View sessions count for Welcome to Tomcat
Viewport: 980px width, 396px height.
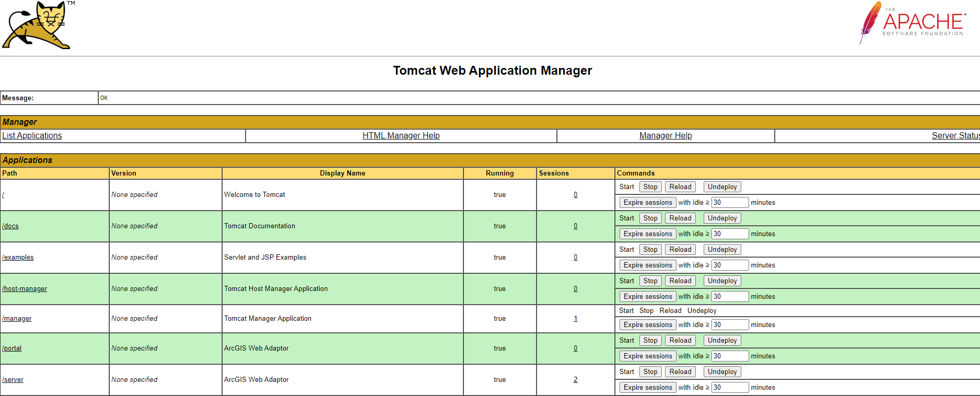pyautogui.click(x=576, y=195)
